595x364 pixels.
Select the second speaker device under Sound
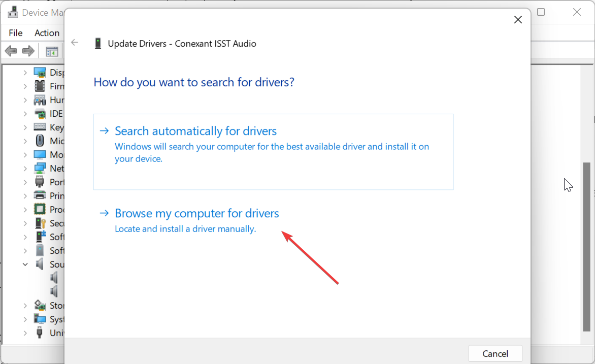(x=54, y=291)
